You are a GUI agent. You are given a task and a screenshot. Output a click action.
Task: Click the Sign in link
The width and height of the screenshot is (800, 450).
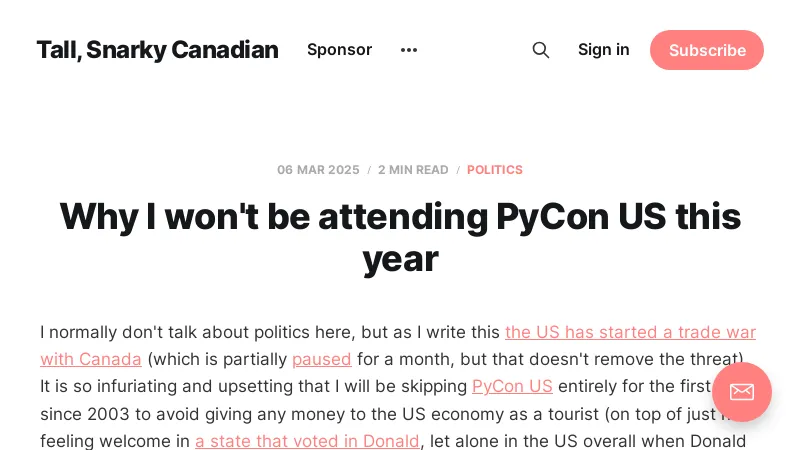tap(604, 50)
